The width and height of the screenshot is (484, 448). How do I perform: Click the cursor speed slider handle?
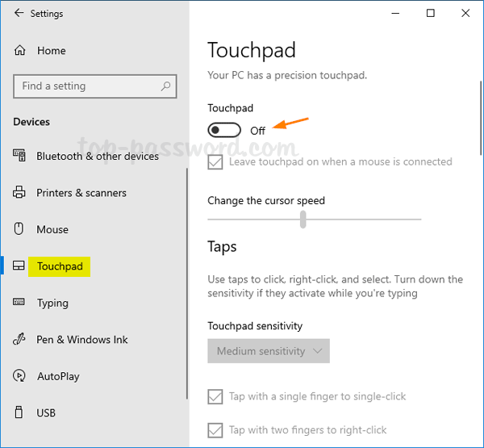[x=303, y=219]
